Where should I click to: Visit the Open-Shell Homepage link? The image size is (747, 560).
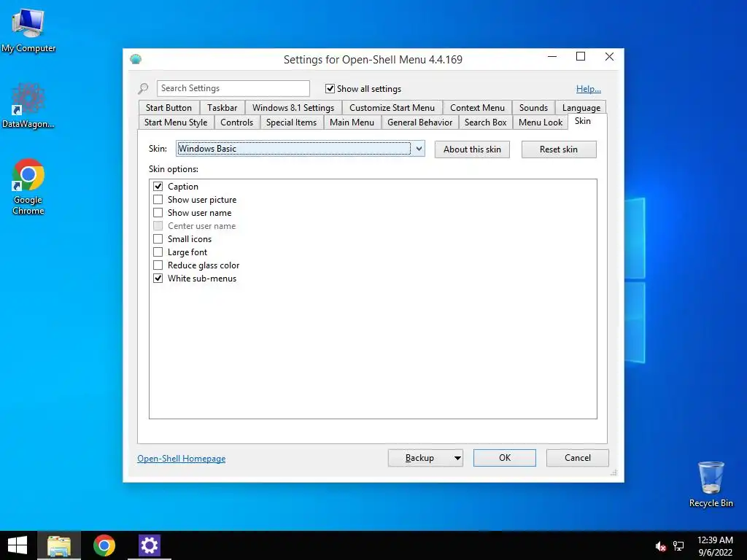click(182, 459)
